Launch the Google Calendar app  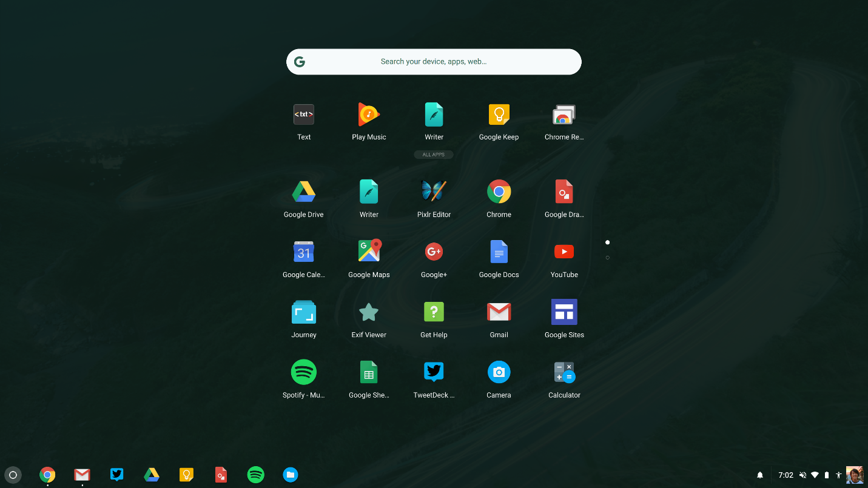[304, 252]
